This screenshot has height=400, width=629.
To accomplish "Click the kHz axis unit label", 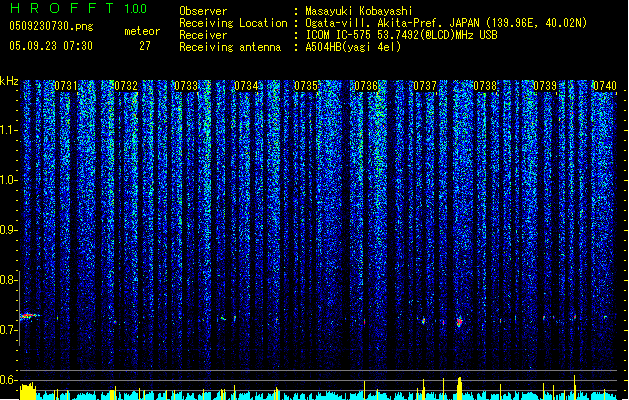I will [9, 81].
